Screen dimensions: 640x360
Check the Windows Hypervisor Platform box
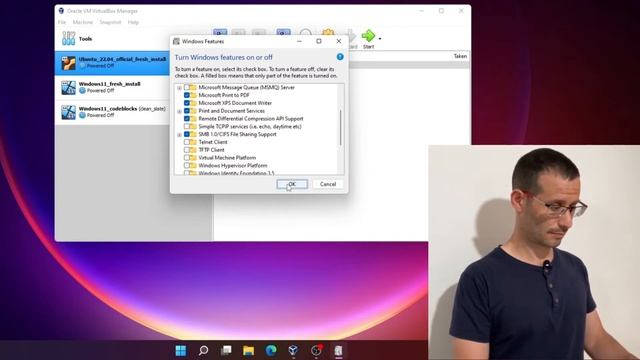click(187, 165)
